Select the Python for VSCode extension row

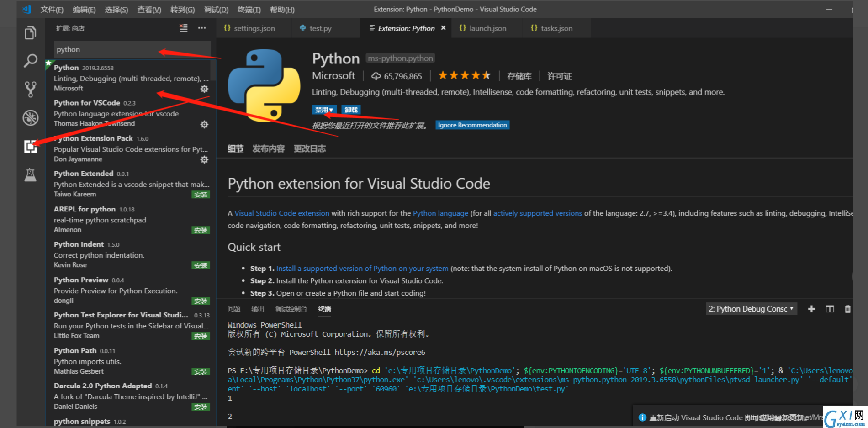point(130,113)
